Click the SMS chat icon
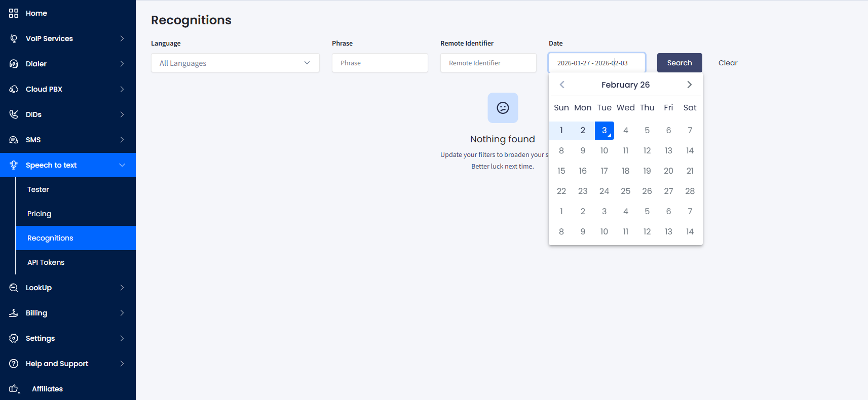 14,140
